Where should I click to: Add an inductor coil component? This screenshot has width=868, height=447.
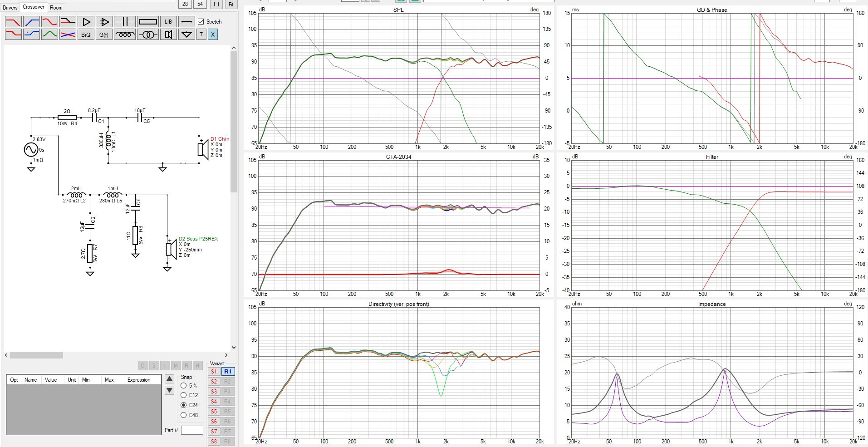124,34
